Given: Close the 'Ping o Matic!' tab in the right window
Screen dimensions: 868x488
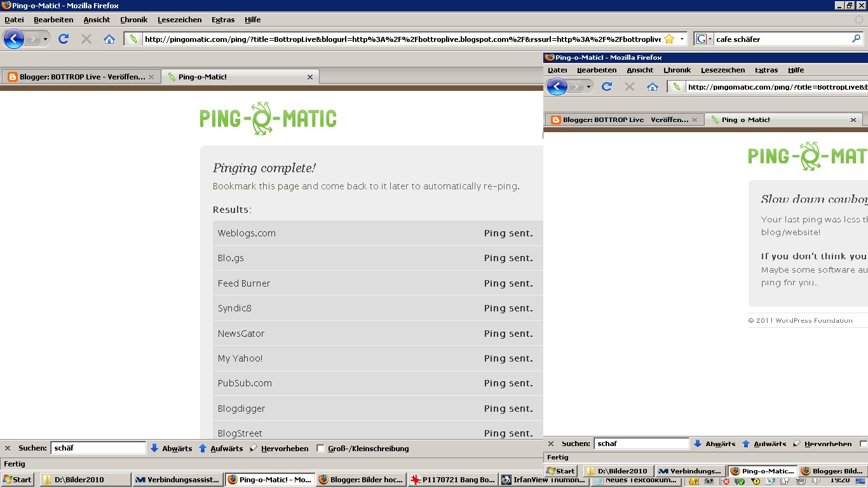Looking at the screenshot, I should click(853, 119).
